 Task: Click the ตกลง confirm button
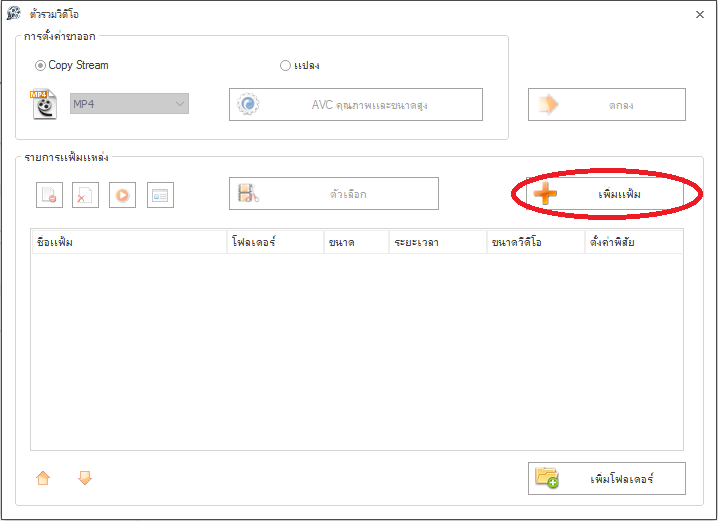pyautogui.click(x=607, y=104)
